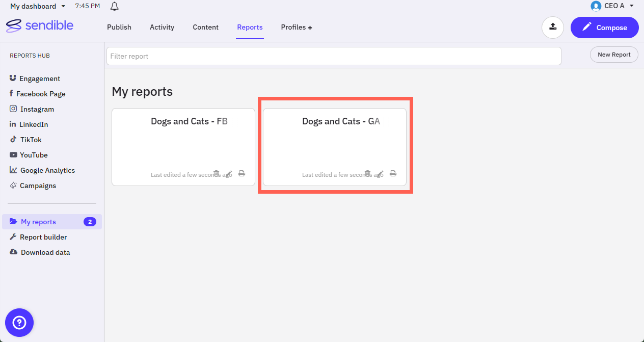Image resolution: width=644 pixels, height=342 pixels.
Task: Delete the Dogs and Cats - FB report
Action: 216,174
